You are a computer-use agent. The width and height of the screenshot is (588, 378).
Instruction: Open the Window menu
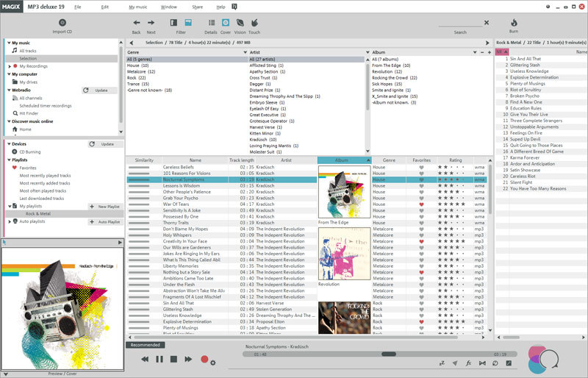169,7
